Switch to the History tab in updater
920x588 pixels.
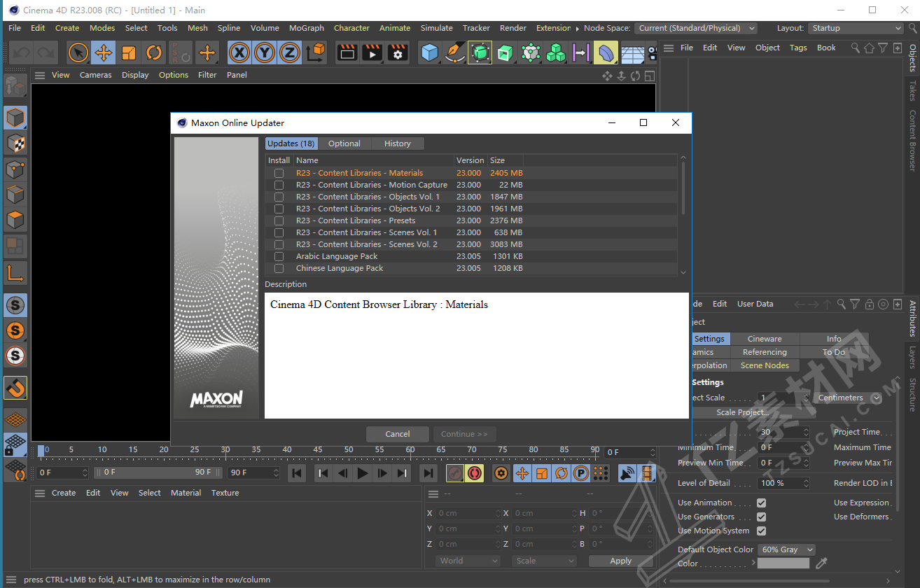(398, 143)
